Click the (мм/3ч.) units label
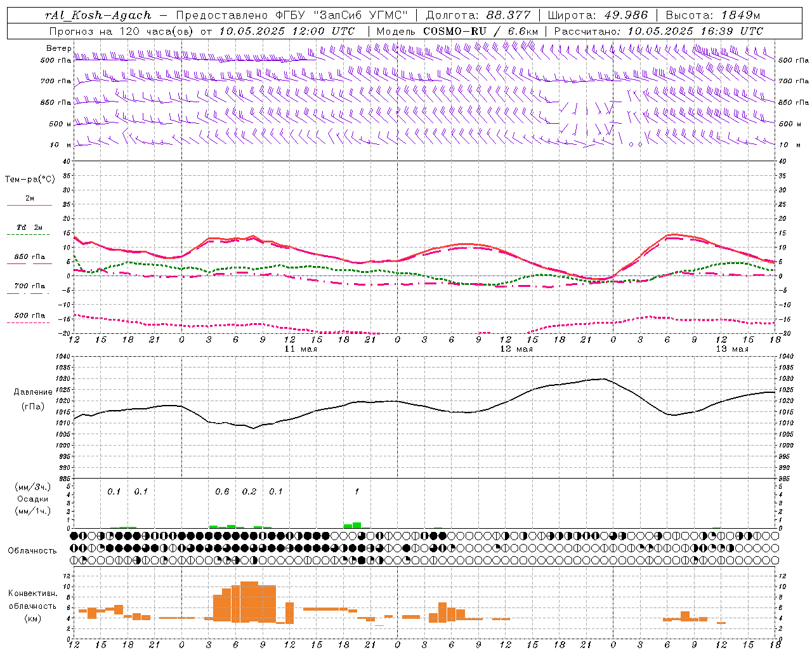The image size is (812, 650). (x=33, y=487)
